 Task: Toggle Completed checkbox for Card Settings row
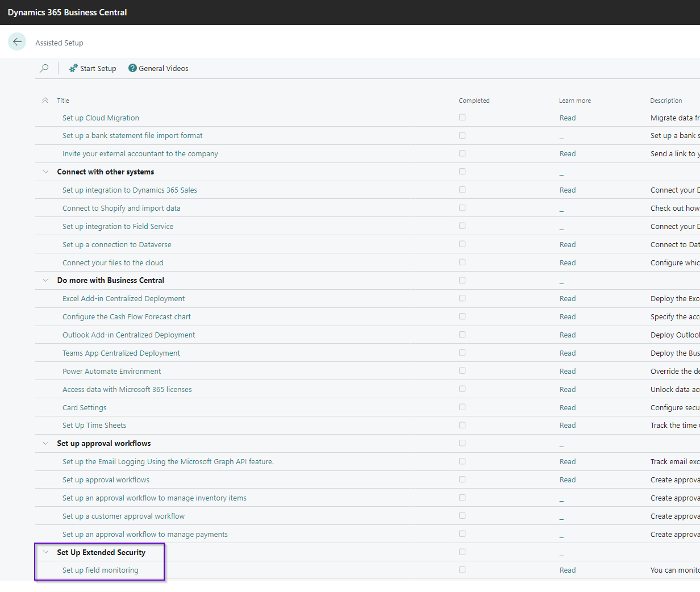[462, 407]
